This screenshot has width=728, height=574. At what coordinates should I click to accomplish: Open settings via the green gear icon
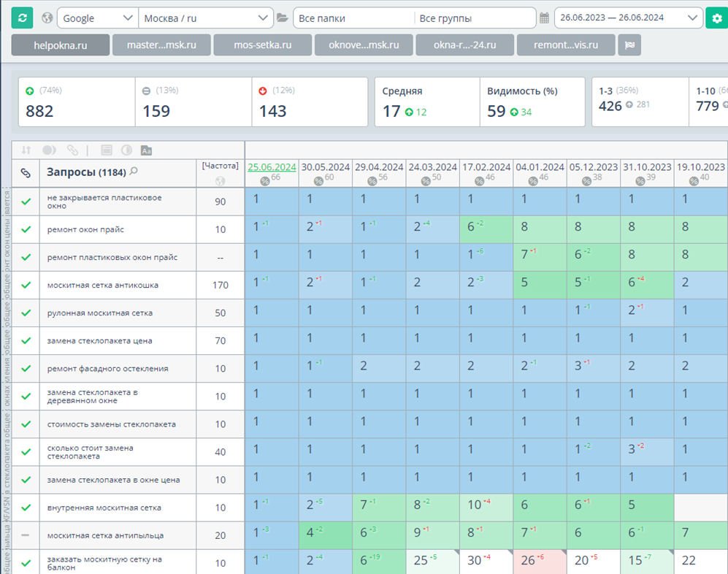[716, 18]
